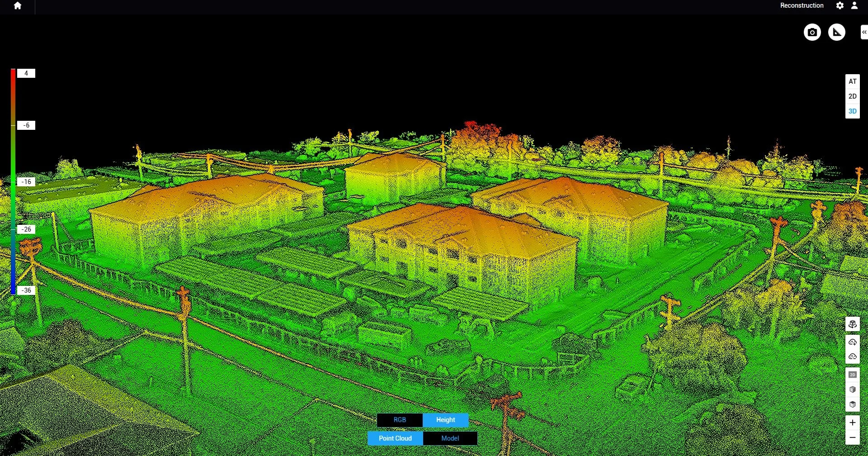Switch to the AT tab

click(852, 81)
